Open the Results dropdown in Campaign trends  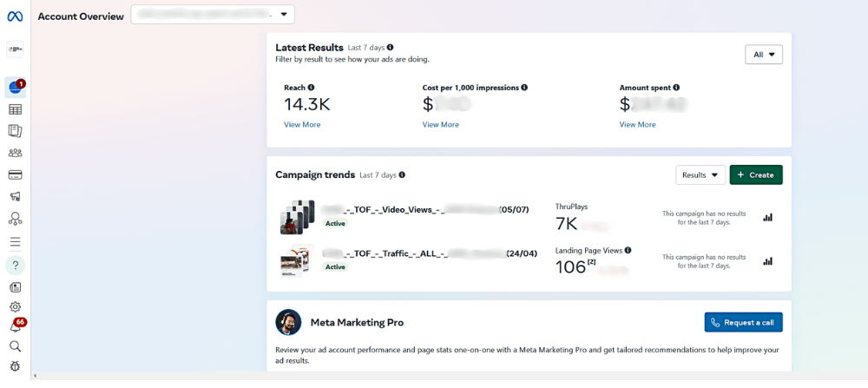(700, 175)
